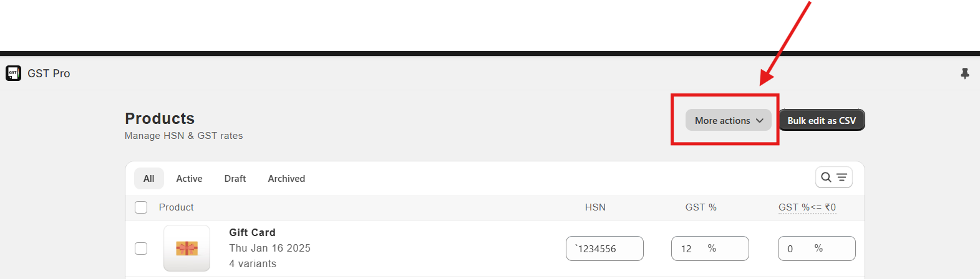980x279 pixels.
Task: Expand the More actions dropdown
Action: 728,120
